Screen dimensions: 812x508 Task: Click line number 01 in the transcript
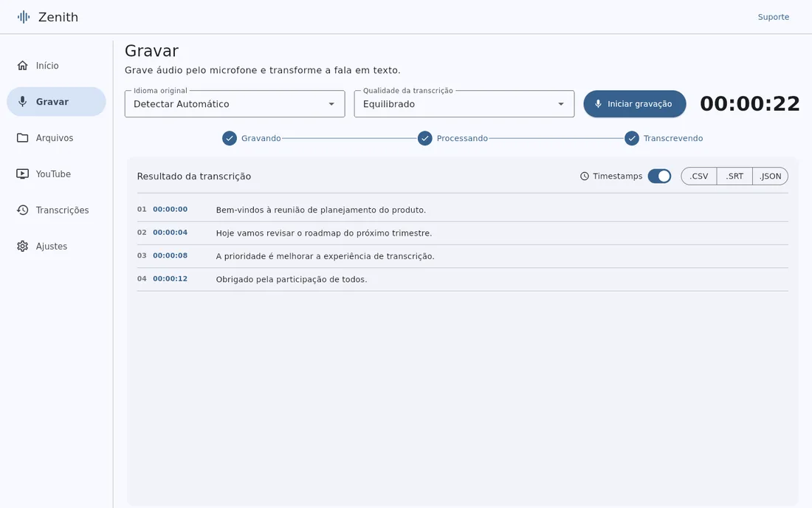142,209
